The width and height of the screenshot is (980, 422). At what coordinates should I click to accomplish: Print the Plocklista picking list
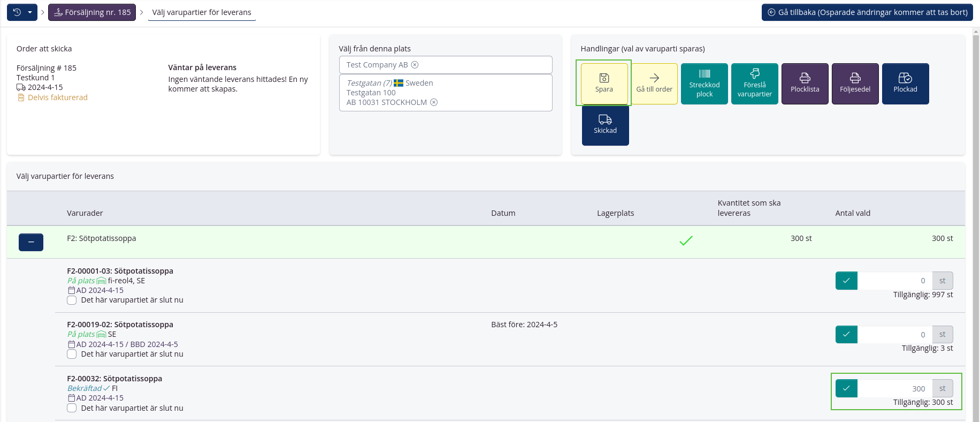(x=805, y=84)
